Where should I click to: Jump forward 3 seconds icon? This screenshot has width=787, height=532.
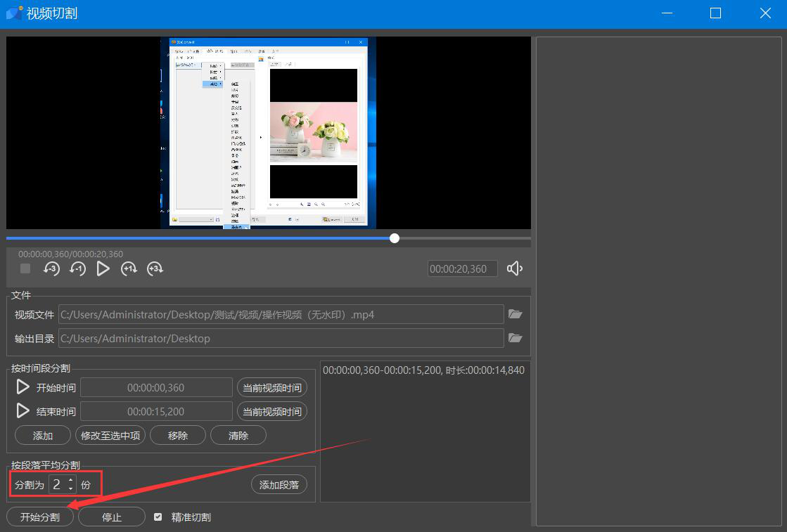click(x=155, y=268)
